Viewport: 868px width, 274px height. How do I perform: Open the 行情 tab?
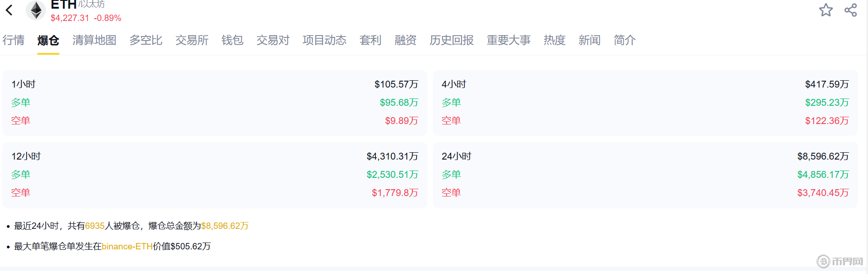pyautogui.click(x=14, y=40)
